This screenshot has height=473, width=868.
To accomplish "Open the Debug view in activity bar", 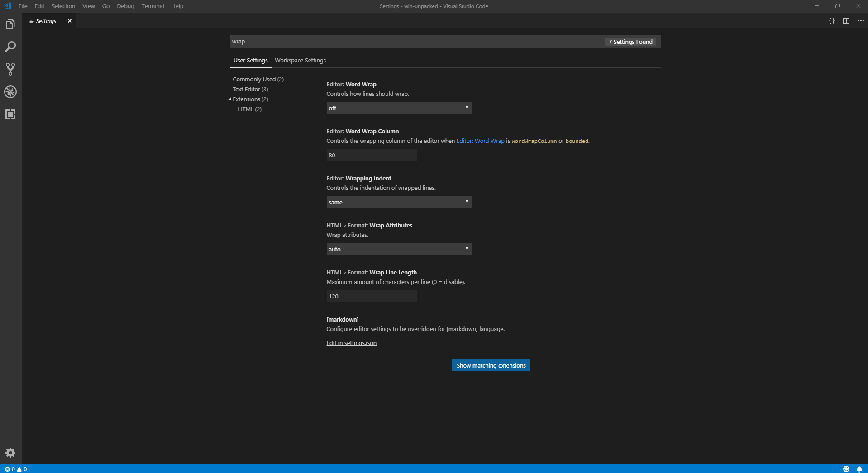I will [x=10, y=92].
